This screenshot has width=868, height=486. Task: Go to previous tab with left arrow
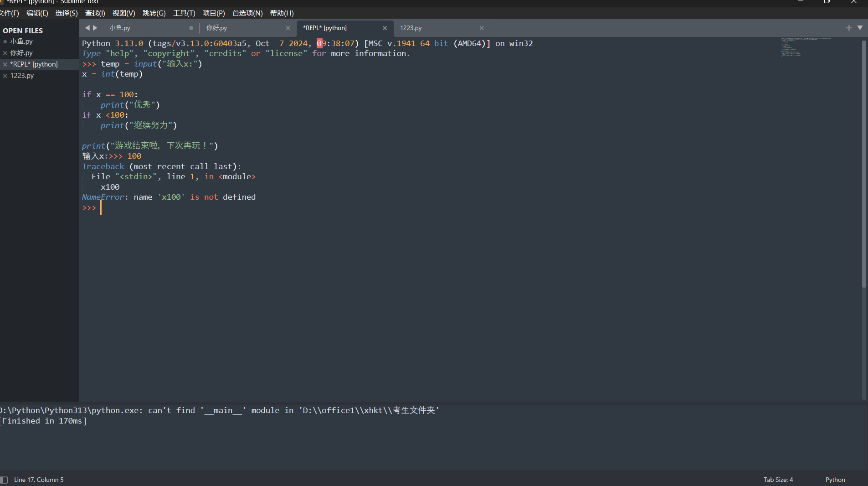pos(87,28)
